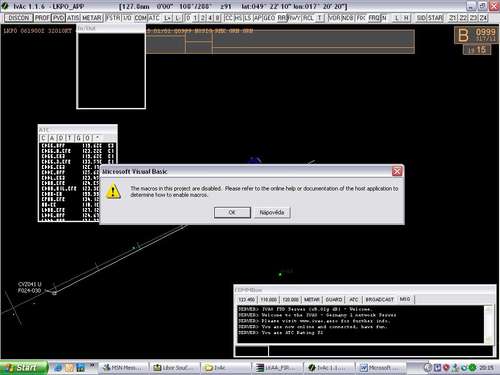The height and width of the screenshot is (375, 500).
Task: Click the STAR toolbar button
Action: 435,18
